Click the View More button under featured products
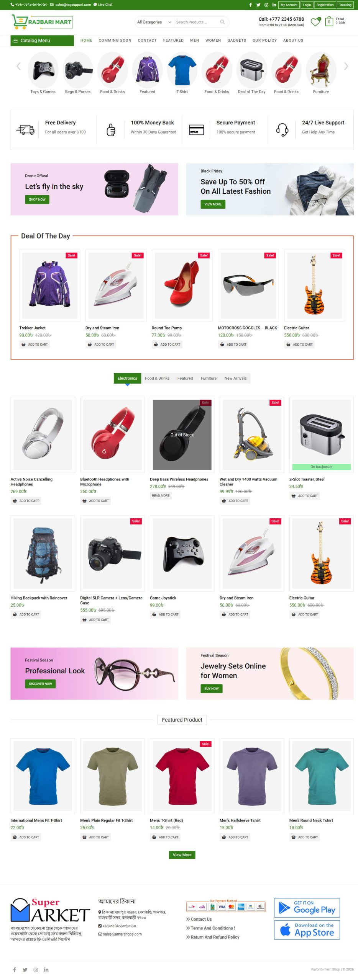The height and width of the screenshot is (980, 358). coord(182,855)
